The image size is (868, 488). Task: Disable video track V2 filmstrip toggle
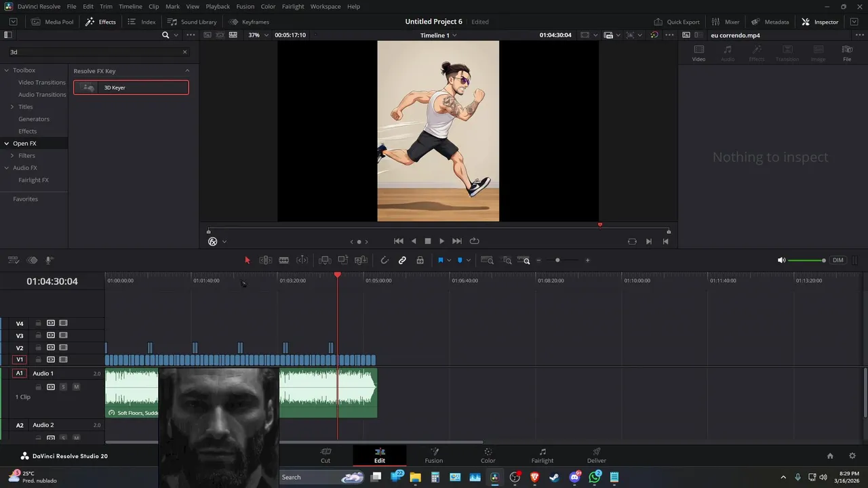click(63, 348)
